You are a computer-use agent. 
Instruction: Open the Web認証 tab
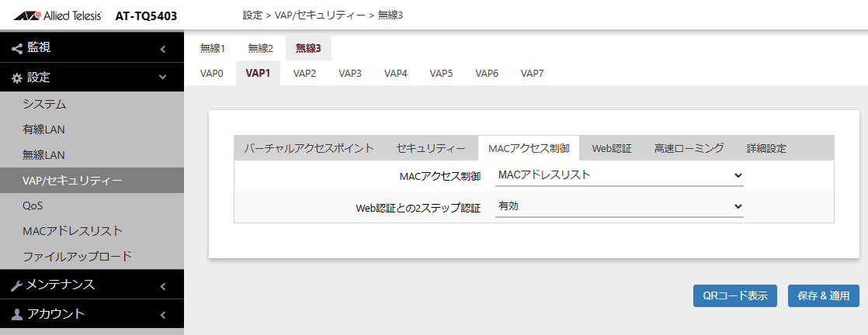coord(612,148)
